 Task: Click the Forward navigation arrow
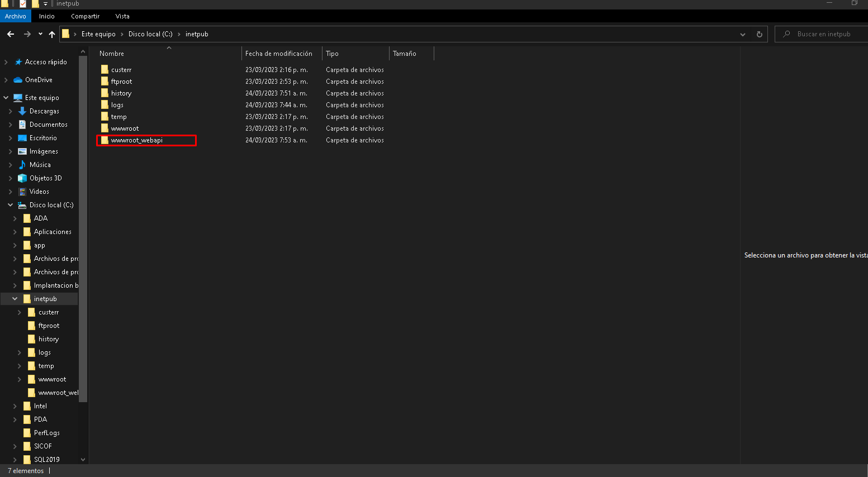pyautogui.click(x=27, y=34)
